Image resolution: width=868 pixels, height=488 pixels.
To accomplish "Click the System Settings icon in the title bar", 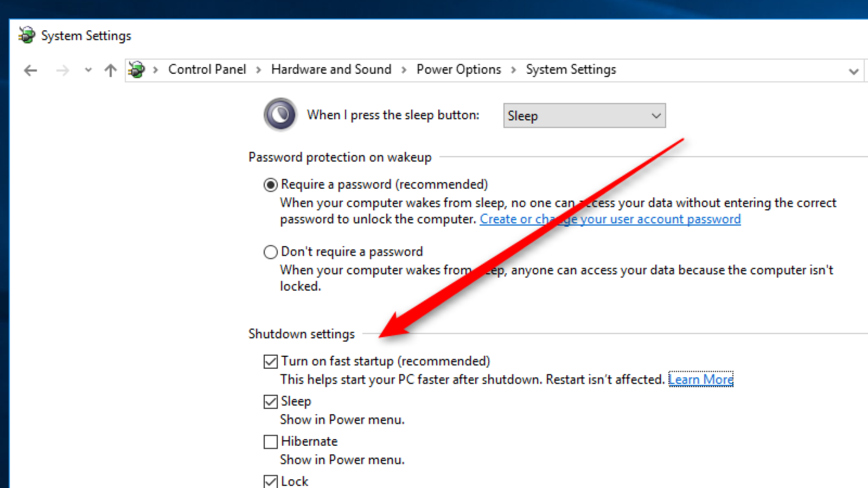I will click(26, 35).
